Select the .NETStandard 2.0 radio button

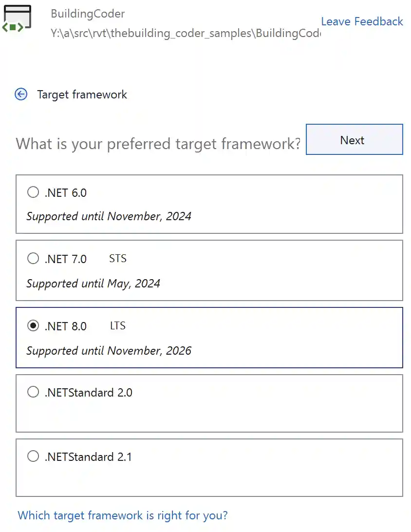(33, 392)
